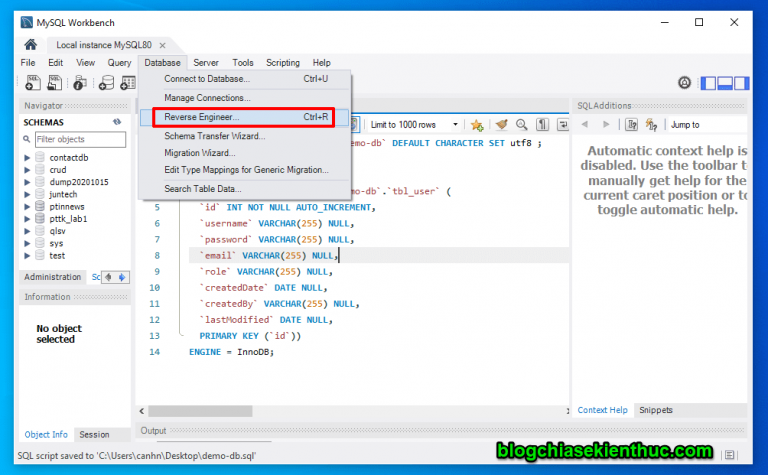Open the Limit to 1000 rows dropdown
The width and height of the screenshot is (768, 475).
455,125
